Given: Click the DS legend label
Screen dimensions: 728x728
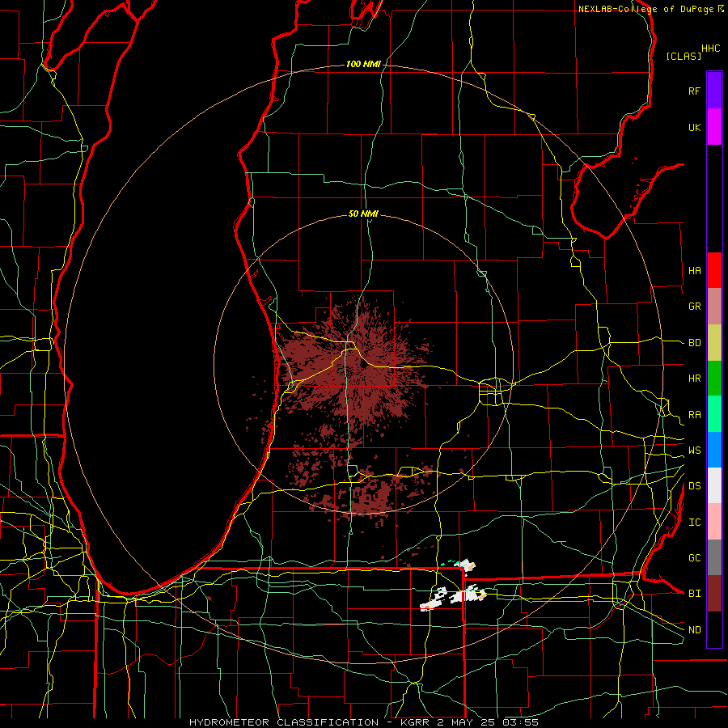Looking at the screenshot, I should pos(694,486).
